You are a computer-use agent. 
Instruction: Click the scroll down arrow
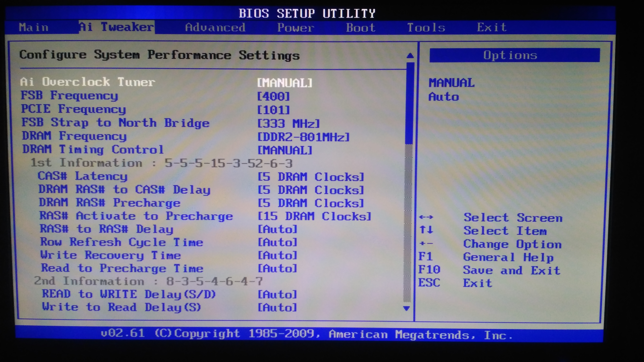[407, 308]
